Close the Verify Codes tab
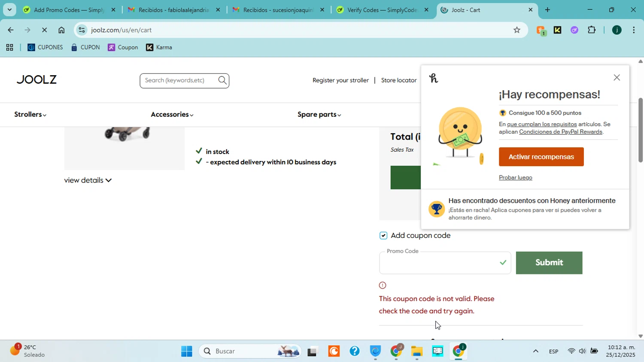 pos(426,9)
